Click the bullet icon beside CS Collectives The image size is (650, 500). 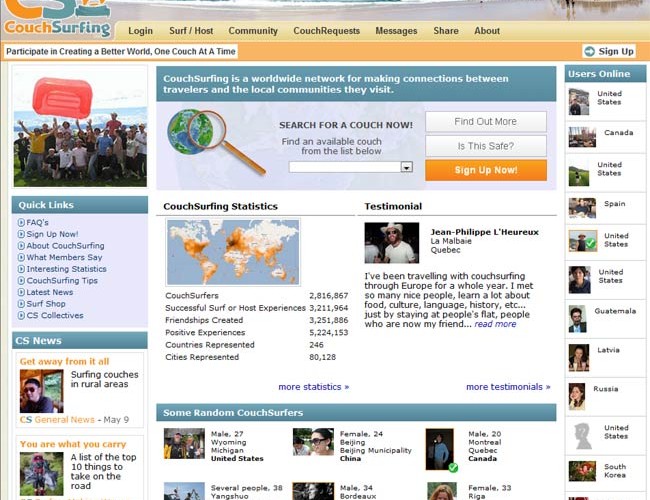tap(21, 316)
